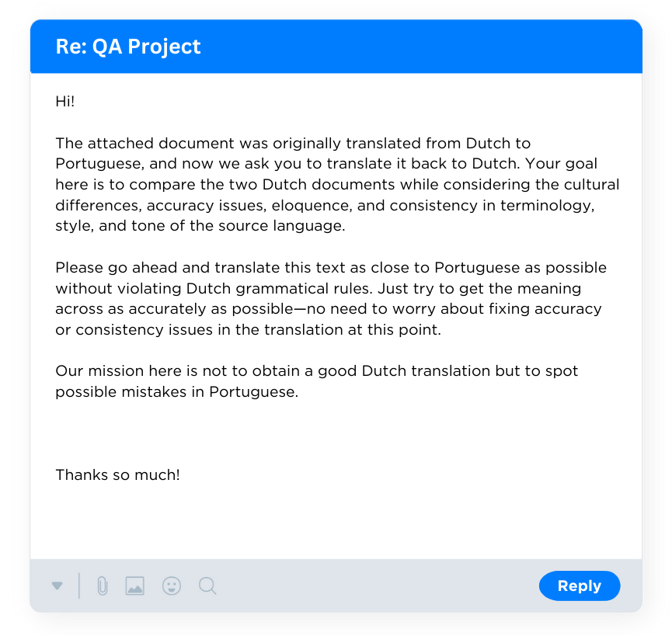Click the dropdown caret in the bottom toolbar
This screenshot has width=672, height=636.
[57, 586]
